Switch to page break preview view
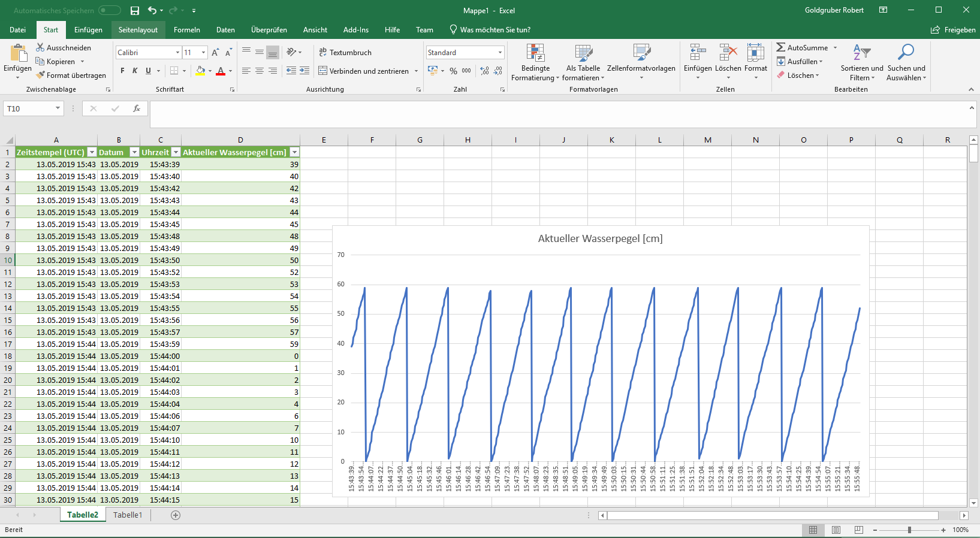 pyautogui.click(x=858, y=530)
